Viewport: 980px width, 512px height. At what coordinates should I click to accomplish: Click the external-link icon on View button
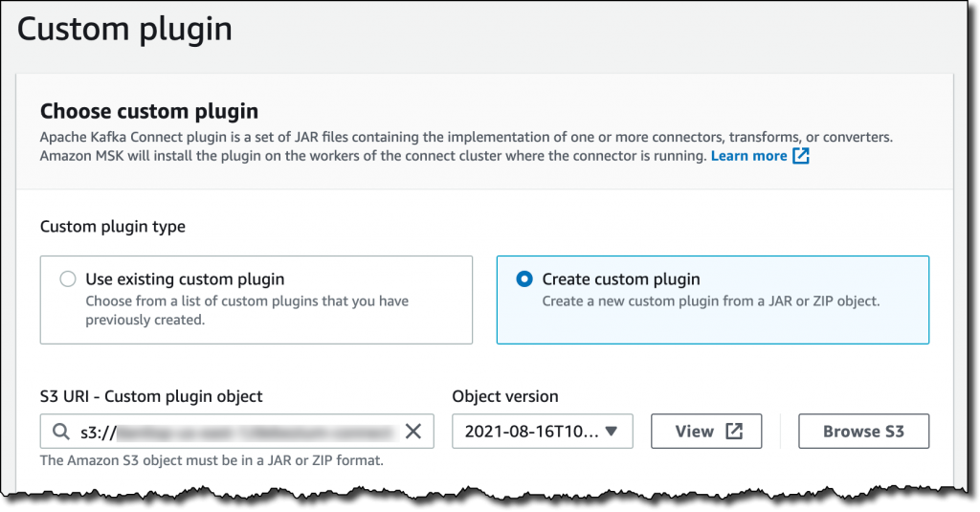point(734,432)
